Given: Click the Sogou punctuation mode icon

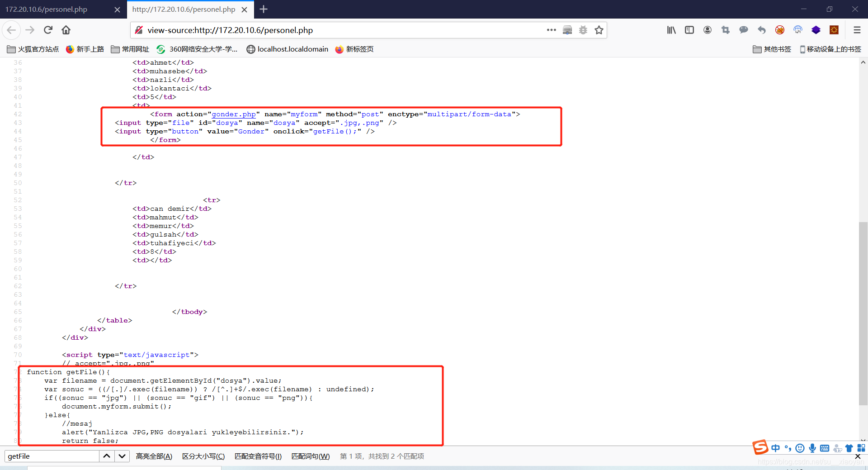Looking at the screenshot, I should (788, 448).
